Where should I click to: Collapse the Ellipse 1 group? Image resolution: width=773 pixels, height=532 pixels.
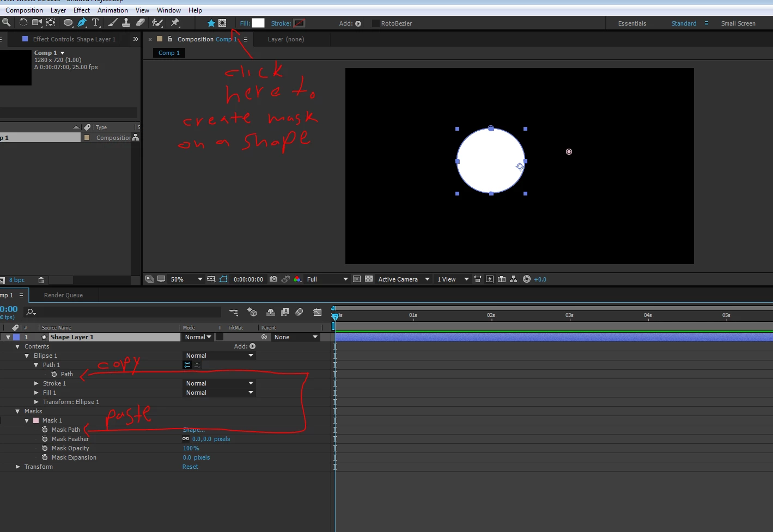[27, 356]
